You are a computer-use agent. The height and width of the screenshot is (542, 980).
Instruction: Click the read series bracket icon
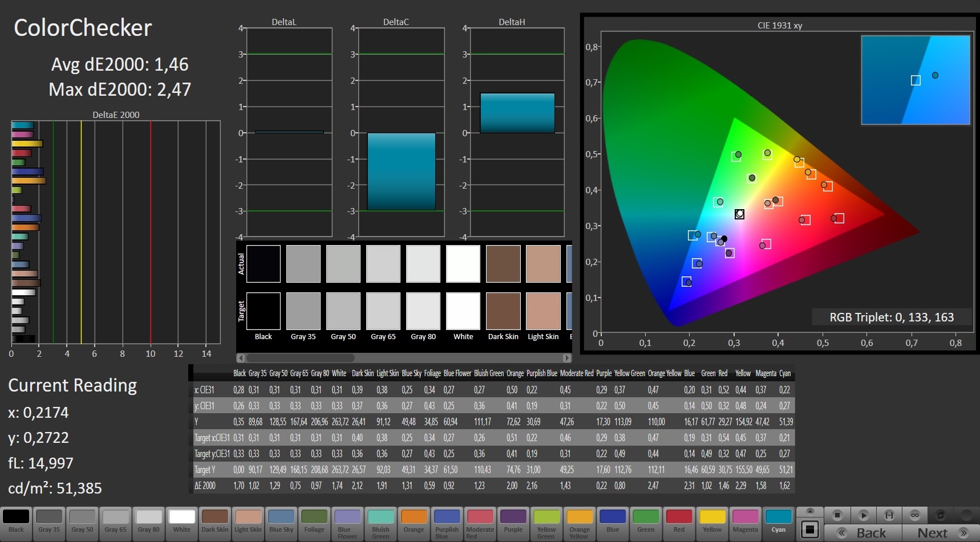pos(889,515)
